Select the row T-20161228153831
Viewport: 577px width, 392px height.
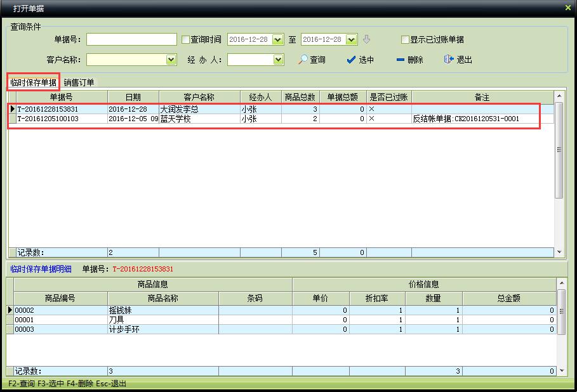point(281,109)
